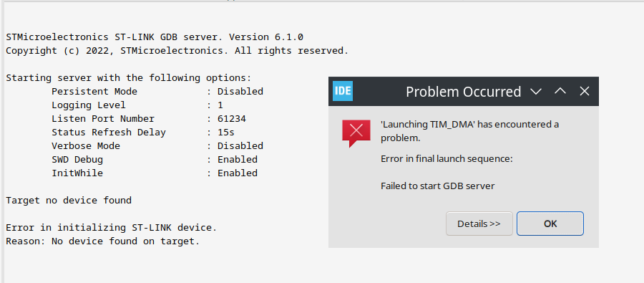The image size is (644, 283).
Task: Click the 'Launching TIM_DMA' problem message
Action: (x=469, y=131)
